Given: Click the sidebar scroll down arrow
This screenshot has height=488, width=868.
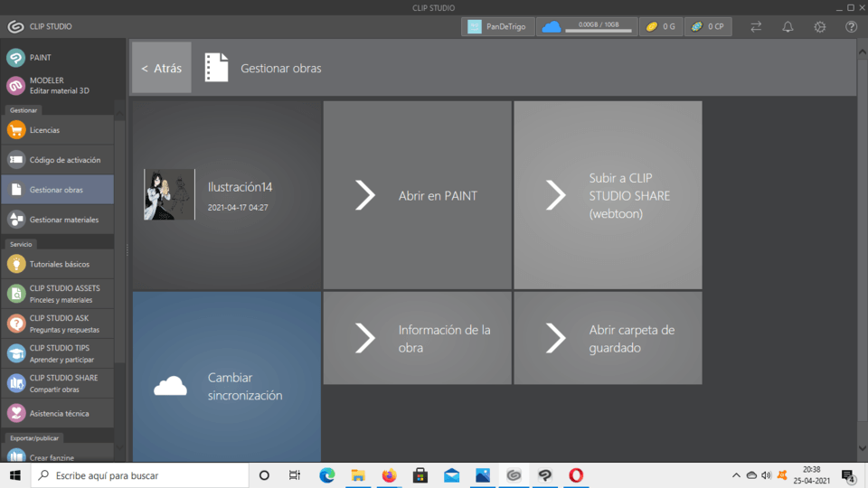Looking at the screenshot, I should pyautogui.click(x=119, y=447).
